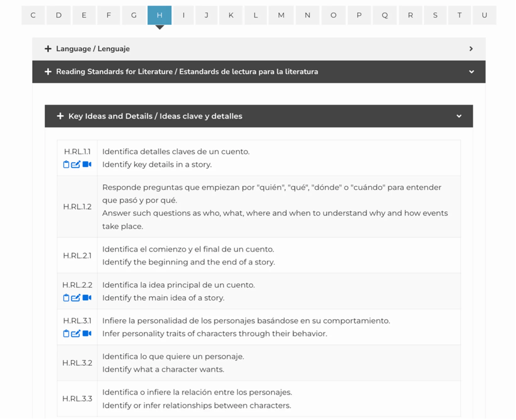Switch to level U tab
Viewport: 516px width, 420px height.
485,15
